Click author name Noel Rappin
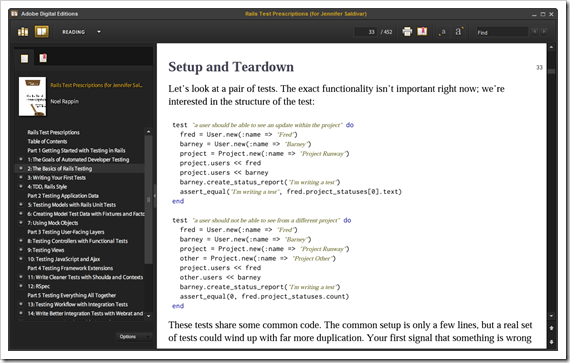This screenshot has width=570, height=363. pyautogui.click(x=64, y=101)
